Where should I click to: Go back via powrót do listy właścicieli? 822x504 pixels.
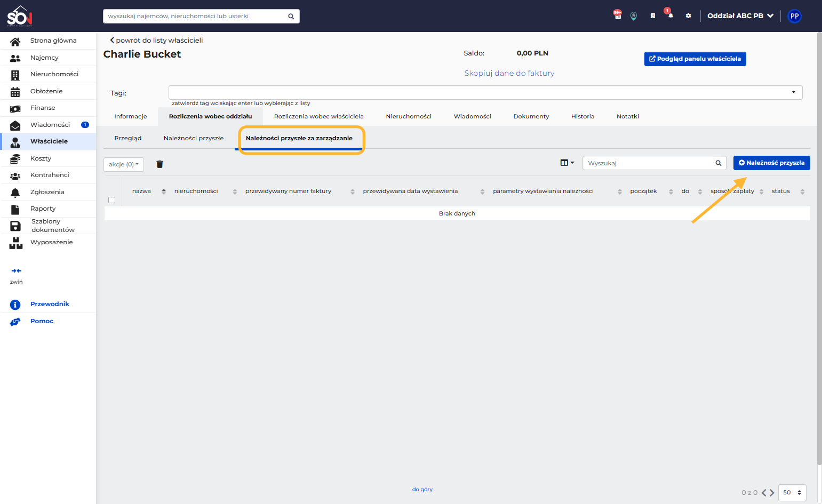point(156,40)
